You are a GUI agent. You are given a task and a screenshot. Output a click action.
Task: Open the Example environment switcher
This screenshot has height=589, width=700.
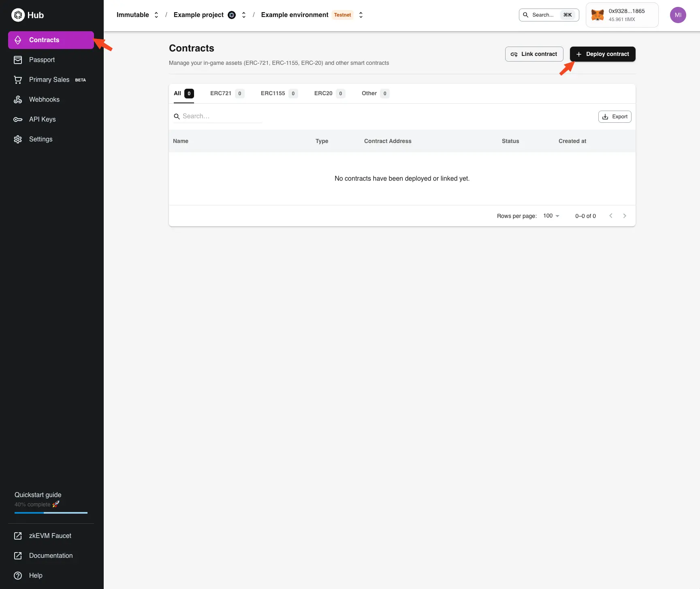click(x=361, y=15)
